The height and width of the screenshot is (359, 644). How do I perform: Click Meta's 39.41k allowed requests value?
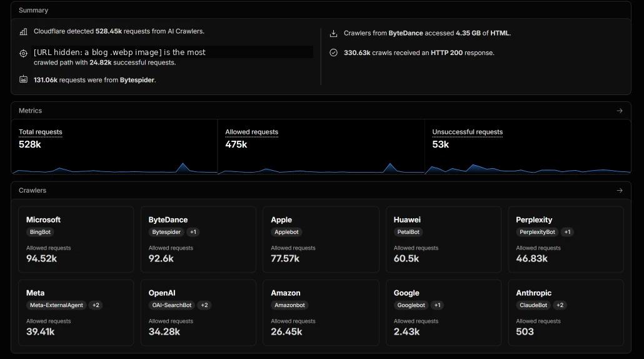coord(40,332)
